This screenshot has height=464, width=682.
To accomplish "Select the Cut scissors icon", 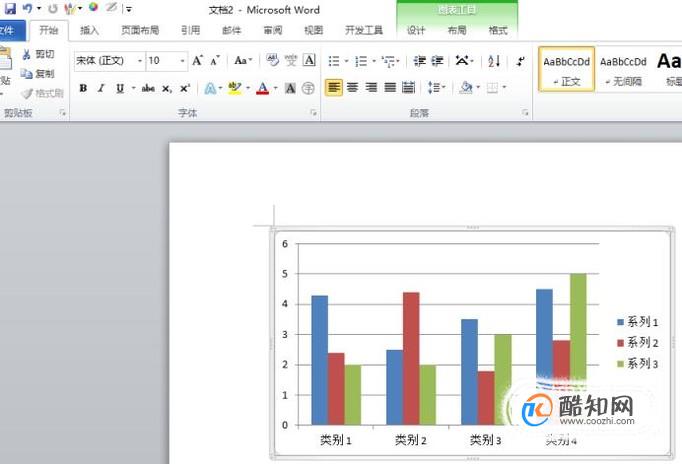I will (x=27, y=54).
